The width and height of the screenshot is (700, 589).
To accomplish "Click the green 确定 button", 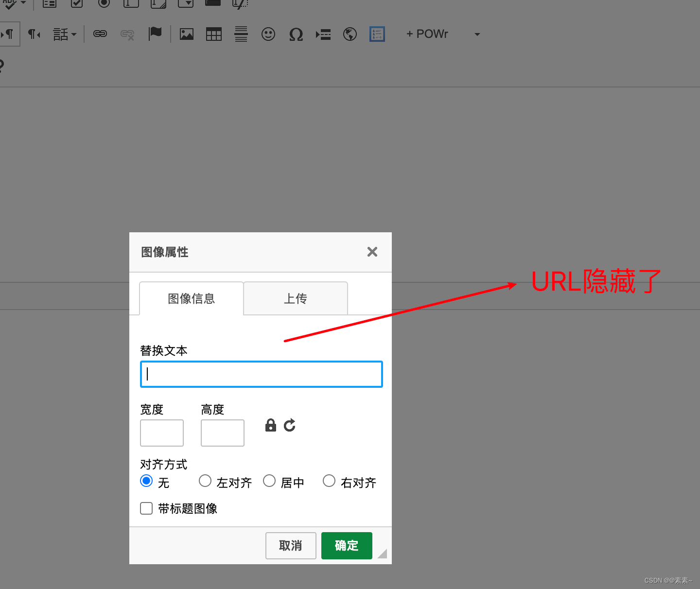I will (347, 546).
